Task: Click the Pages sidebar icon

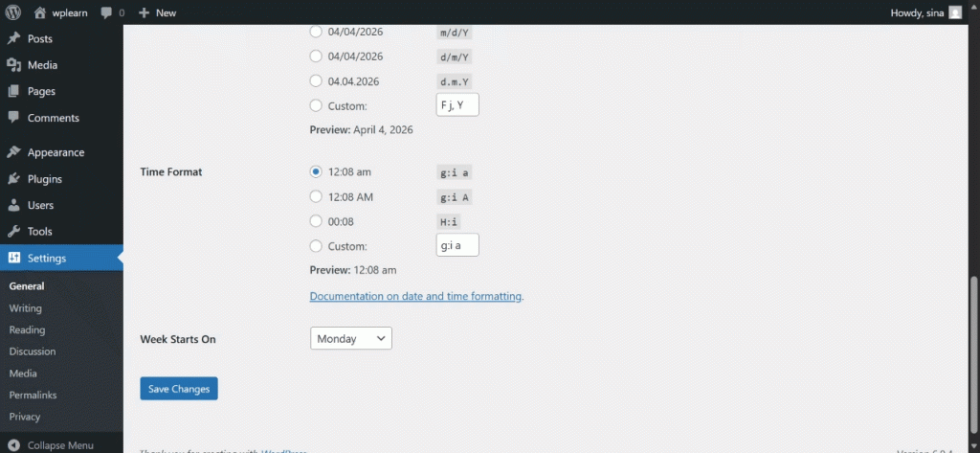Action: (13, 91)
